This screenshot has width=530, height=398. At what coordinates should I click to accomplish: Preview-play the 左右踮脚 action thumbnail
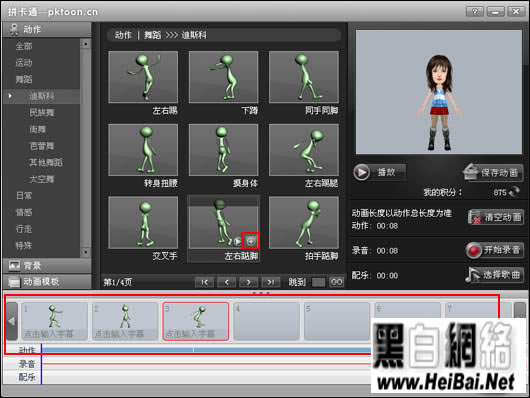(x=238, y=241)
